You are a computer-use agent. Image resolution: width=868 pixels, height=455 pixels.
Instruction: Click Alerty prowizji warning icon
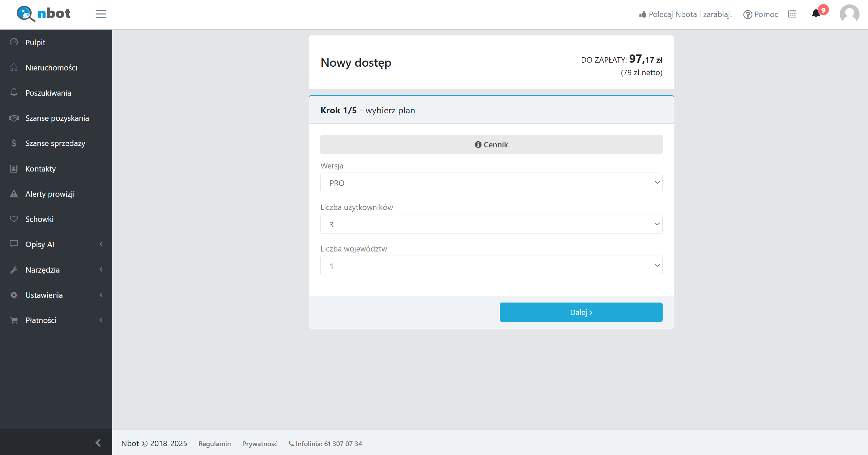tap(14, 194)
